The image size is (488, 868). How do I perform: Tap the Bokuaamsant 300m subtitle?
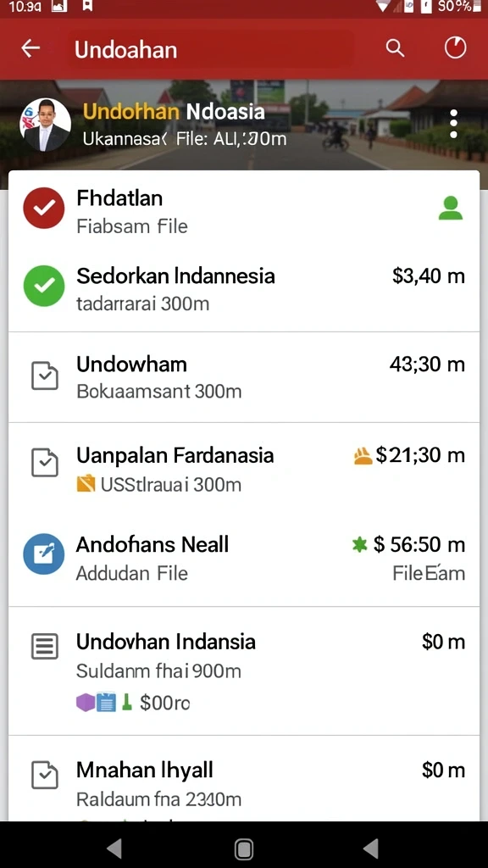point(158,392)
